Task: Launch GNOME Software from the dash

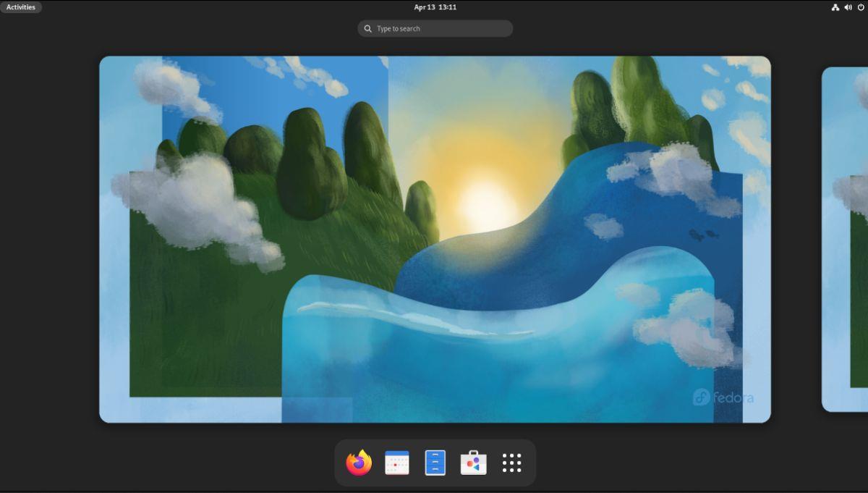Action: (472, 461)
